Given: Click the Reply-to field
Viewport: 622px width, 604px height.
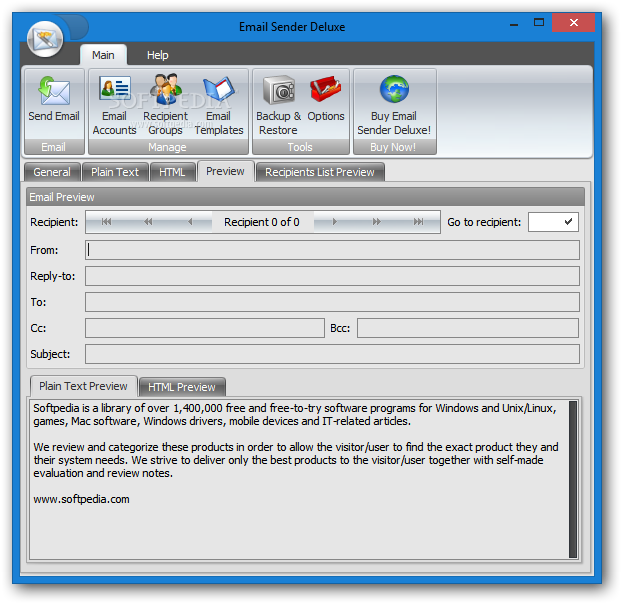Looking at the screenshot, I should click(x=332, y=276).
